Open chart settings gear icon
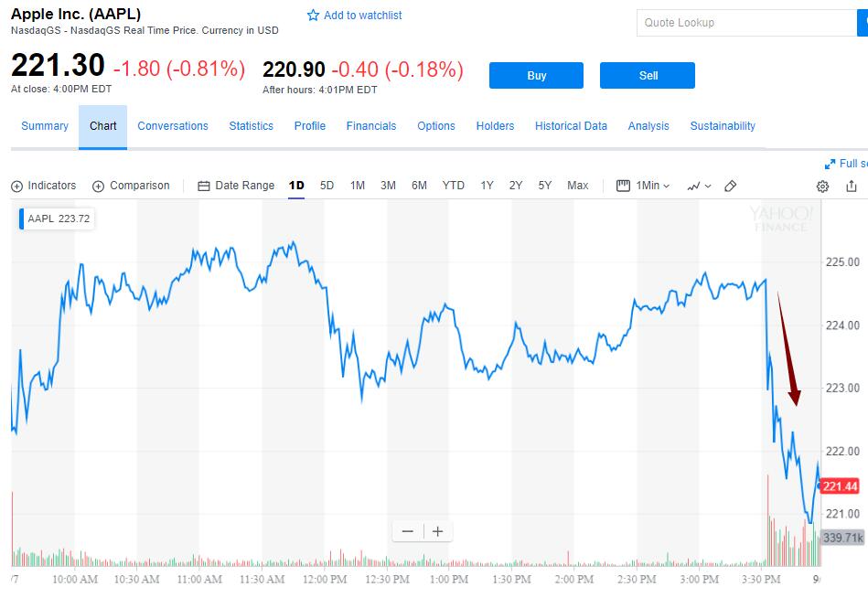 pos(822,187)
